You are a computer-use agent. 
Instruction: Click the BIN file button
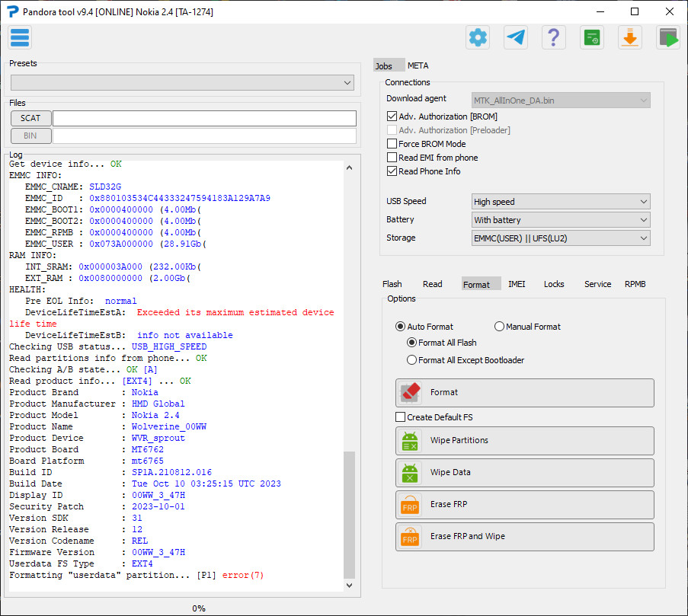[x=30, y=136]
